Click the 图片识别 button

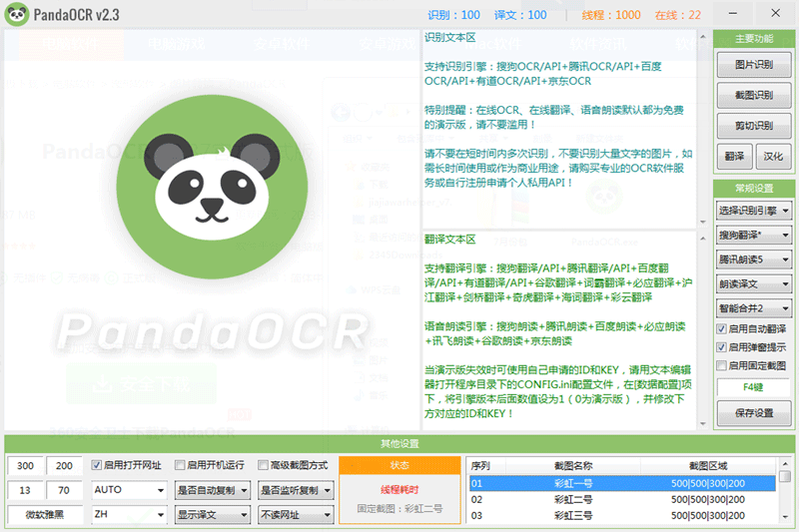[x=754, y=65]
